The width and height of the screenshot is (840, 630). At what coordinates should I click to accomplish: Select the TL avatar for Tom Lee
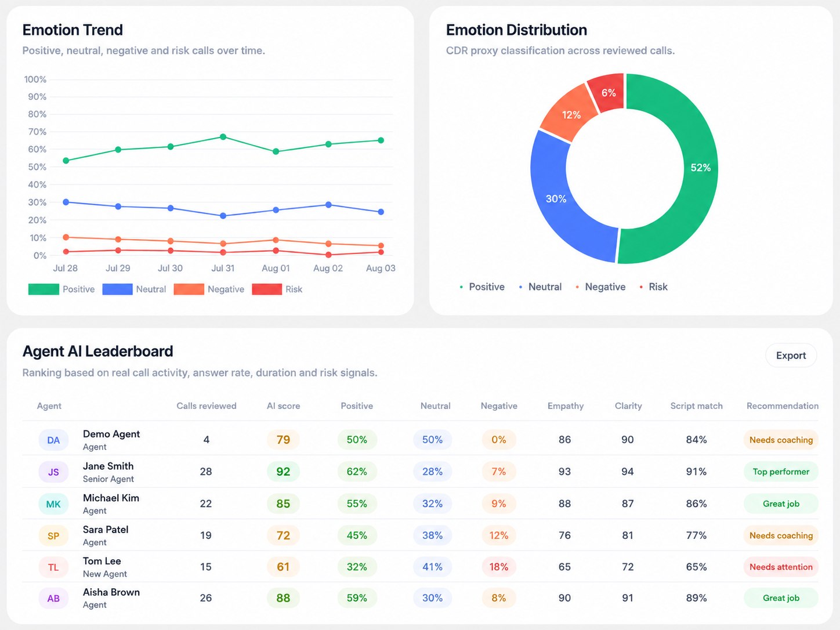[x=53, y=567]
